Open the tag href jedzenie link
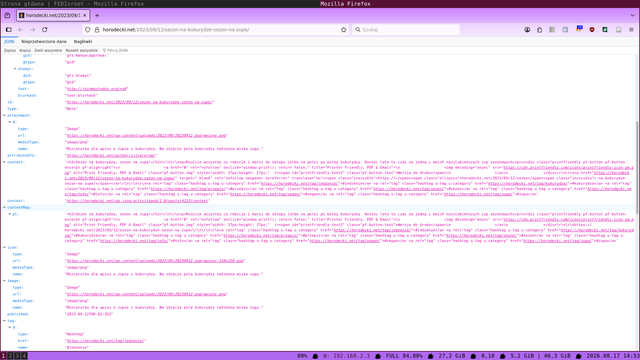The width and height of the screenshot is (640, 360). (x=106, y=341)
